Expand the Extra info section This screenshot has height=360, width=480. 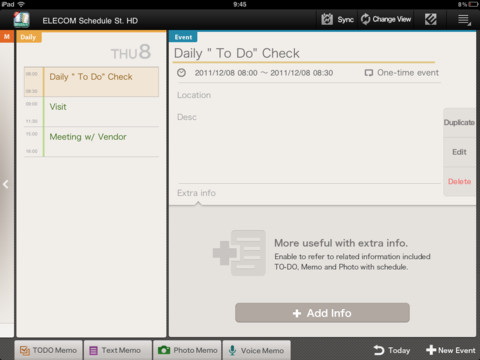(x=196, y=193)
